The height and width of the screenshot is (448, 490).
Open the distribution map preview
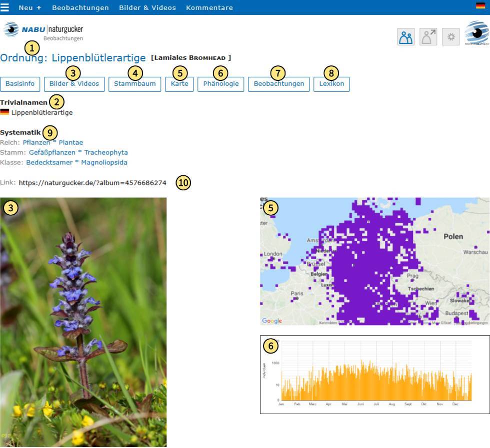[374, 261]
